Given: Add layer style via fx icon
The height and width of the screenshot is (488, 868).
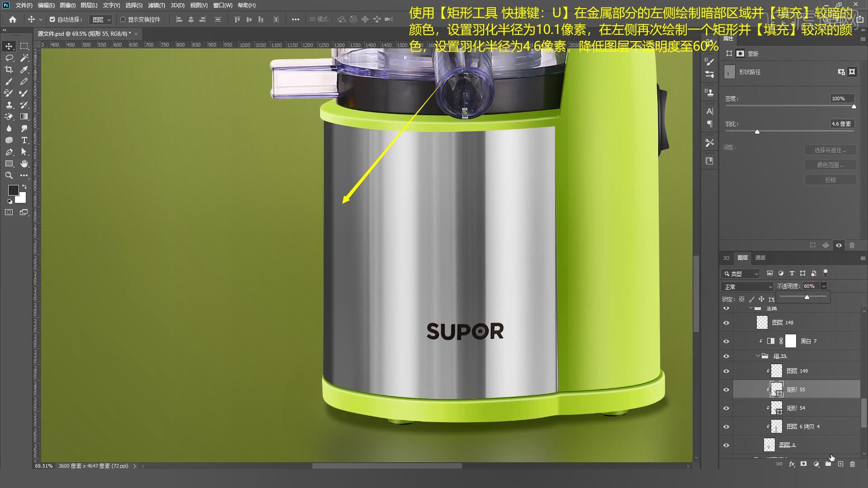Looking at the screenshot, I should [792, 464].
